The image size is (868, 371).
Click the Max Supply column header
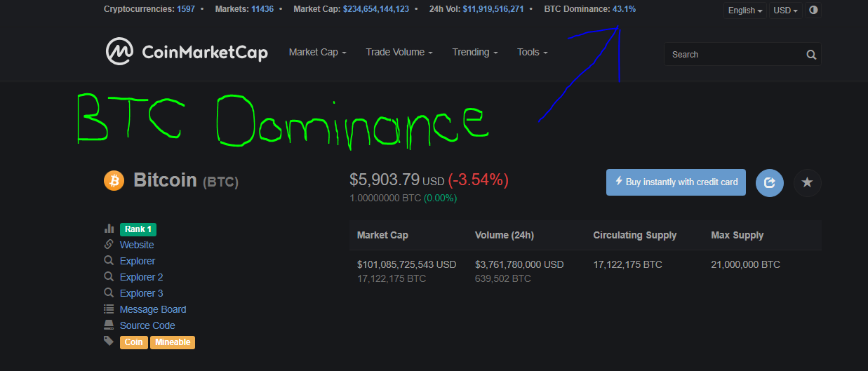point(737,235)
